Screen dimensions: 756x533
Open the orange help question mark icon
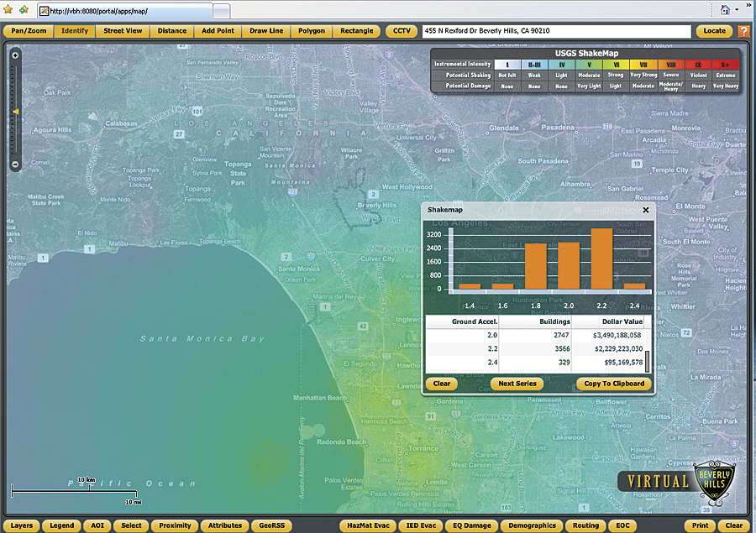(x=744, y=31)
